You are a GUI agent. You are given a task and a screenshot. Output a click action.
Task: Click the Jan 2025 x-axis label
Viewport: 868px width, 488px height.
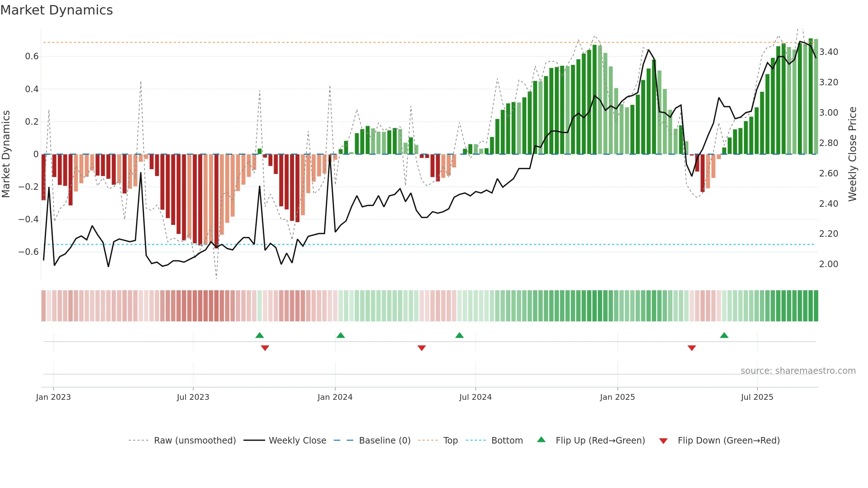618,397
